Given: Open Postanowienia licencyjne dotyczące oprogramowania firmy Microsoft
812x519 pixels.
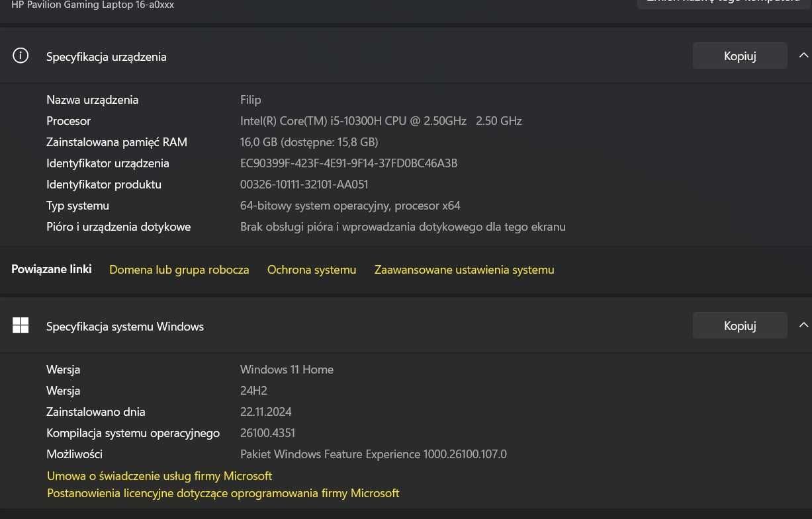Looking at the screenshot, I should 223,493.
